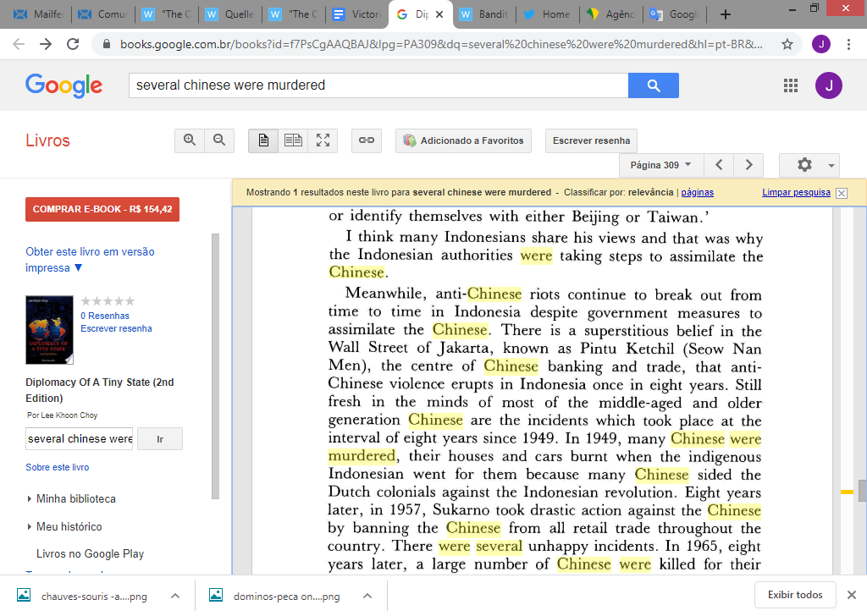The height and width of the screenshot is (616, 867).
Task: Click Limpar pesquisa link
Action: [796, 193]
